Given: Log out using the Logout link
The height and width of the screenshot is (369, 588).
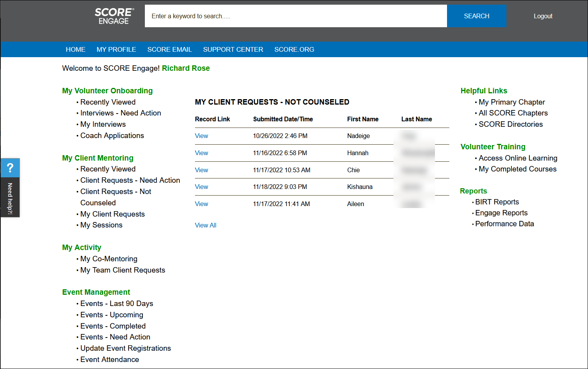Looking at the screenshot, I should pyautogui.click(x=543, y=16).
